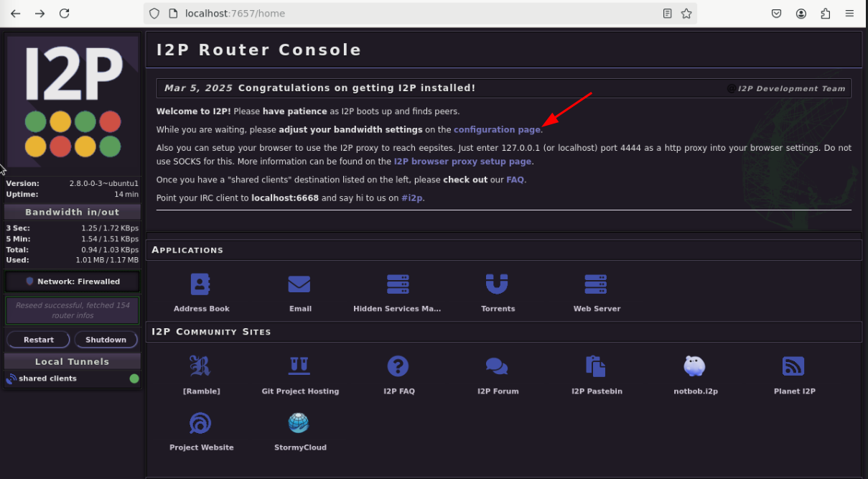Click the 3 Sec bandwidth row
868x479 pixels.
73,228
